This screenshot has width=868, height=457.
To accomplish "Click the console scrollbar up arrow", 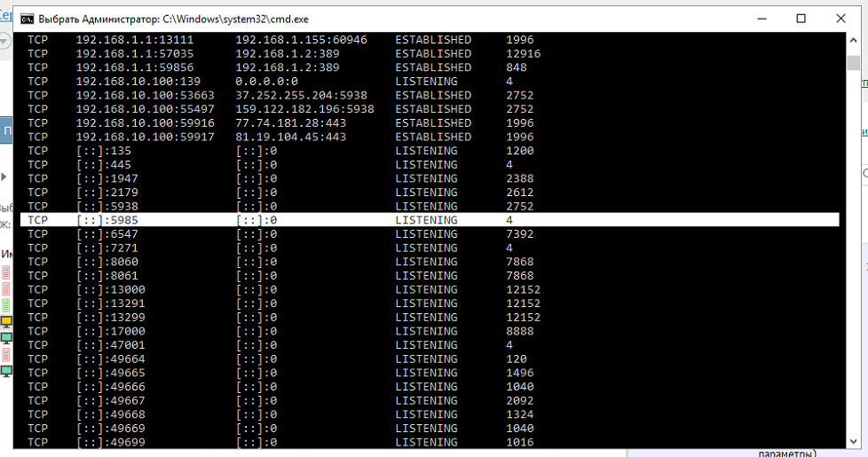I will click(853, 40).
